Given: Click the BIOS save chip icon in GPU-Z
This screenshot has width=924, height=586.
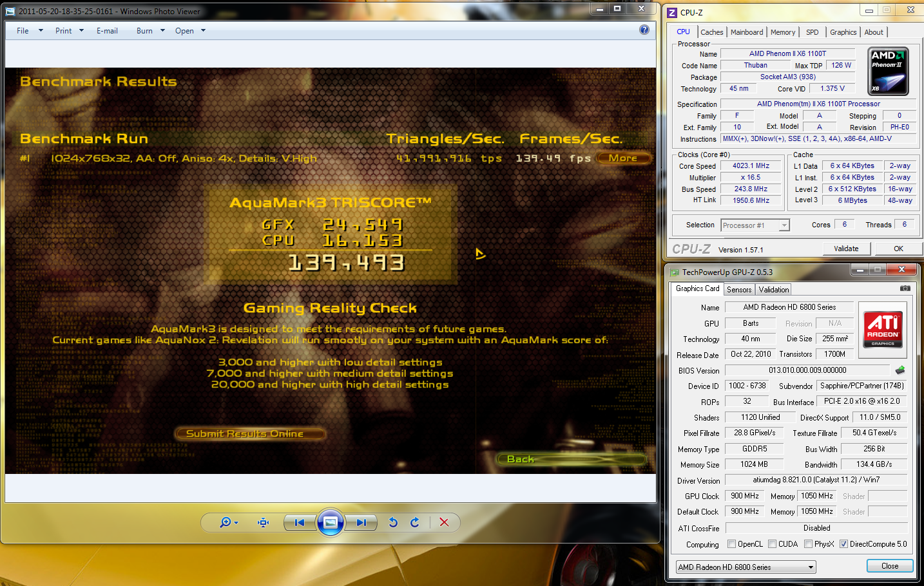Looking at the screenshot, I should [900, 370].
